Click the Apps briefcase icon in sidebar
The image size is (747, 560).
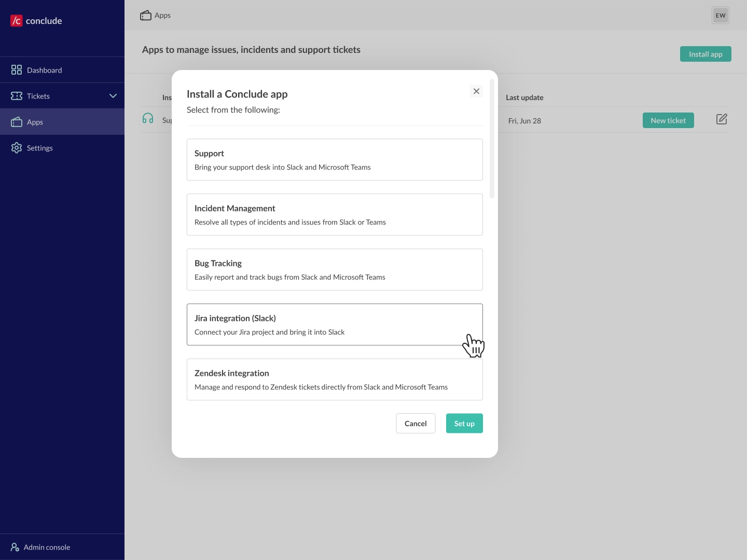[17, 121]
